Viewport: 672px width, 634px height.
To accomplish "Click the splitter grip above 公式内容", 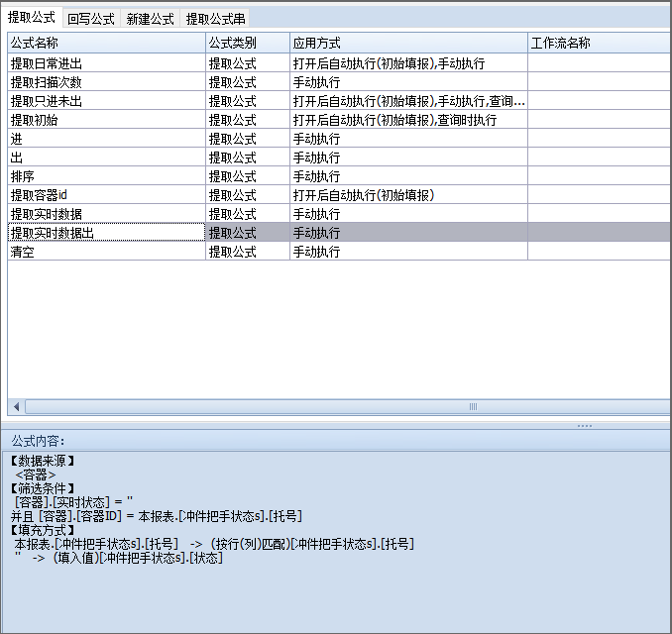I will click(x=584, y=426).
